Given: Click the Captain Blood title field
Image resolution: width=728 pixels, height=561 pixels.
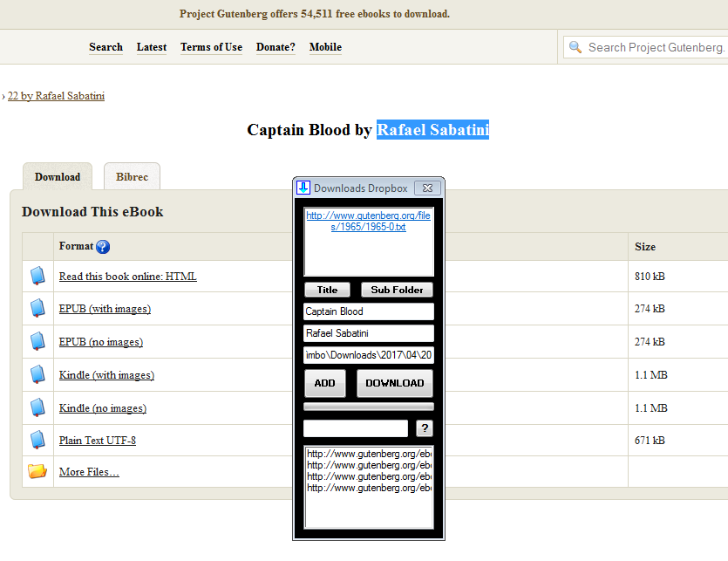Looking at the screenshot, I should (x=369, y=311).
